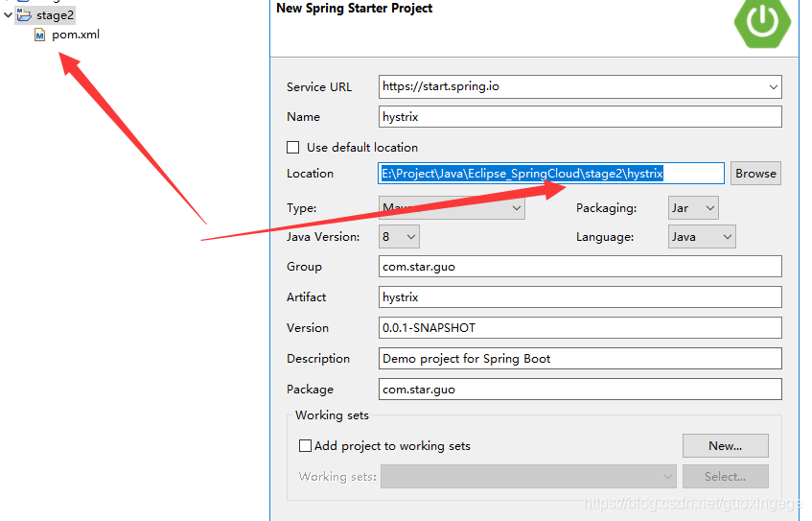The image size is (812, 521).
Task: Click the Spring power logo icon
Action: pos(762,22)
